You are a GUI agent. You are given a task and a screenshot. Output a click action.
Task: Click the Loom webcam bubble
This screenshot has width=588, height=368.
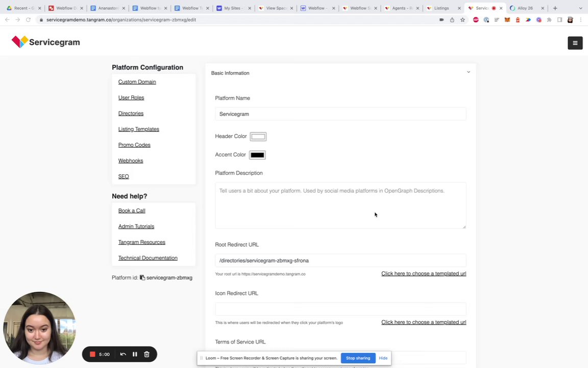39,328
